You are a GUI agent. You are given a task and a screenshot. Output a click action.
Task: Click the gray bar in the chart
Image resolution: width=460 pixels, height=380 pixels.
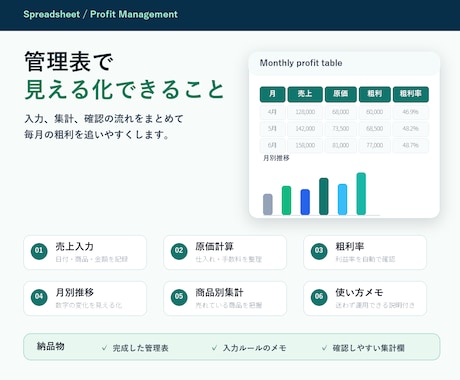click(268, 204)
